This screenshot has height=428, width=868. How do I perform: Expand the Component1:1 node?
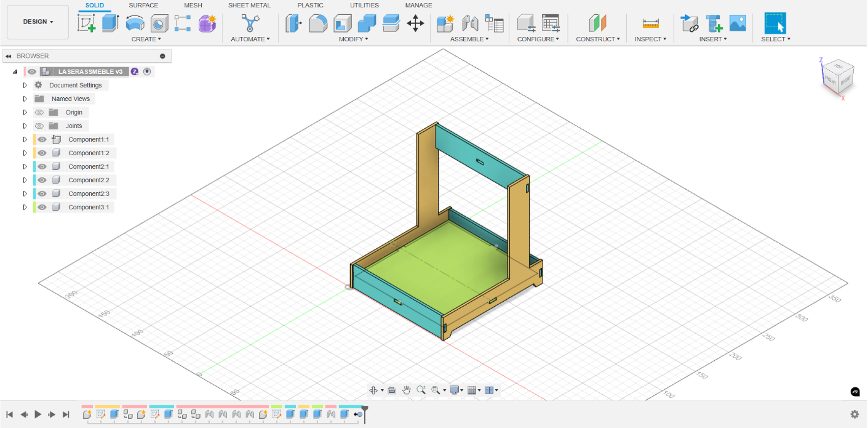(x=25, y=139)
